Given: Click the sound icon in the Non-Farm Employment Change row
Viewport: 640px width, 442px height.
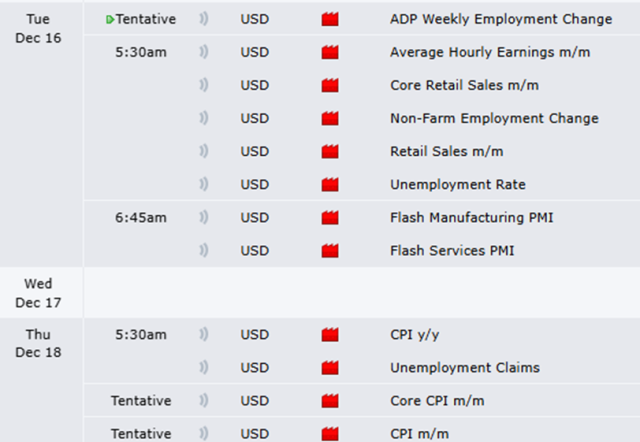Looking at the screenshot, I should coord(204,118).
